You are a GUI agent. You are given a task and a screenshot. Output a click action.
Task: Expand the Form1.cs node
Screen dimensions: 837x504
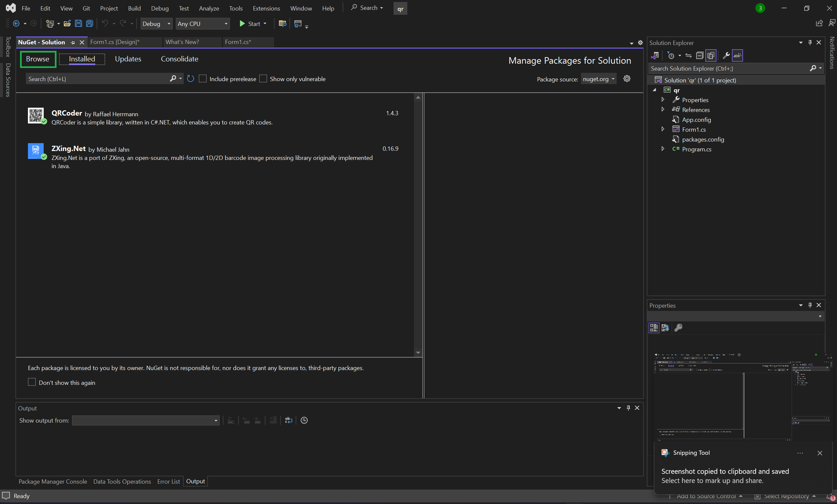point(663,129)
